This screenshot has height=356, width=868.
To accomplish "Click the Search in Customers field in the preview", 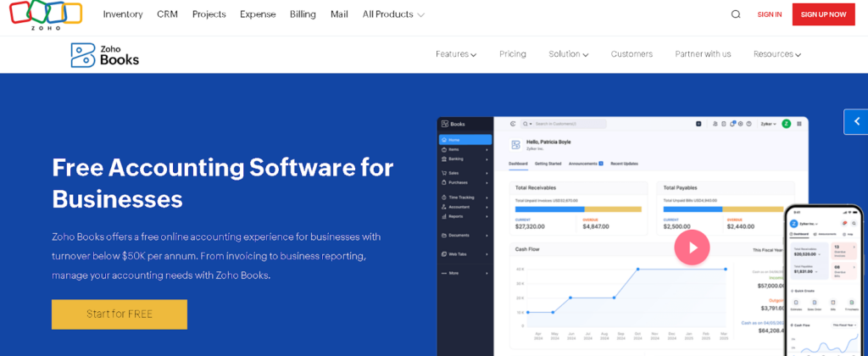I will pos(563,124).
